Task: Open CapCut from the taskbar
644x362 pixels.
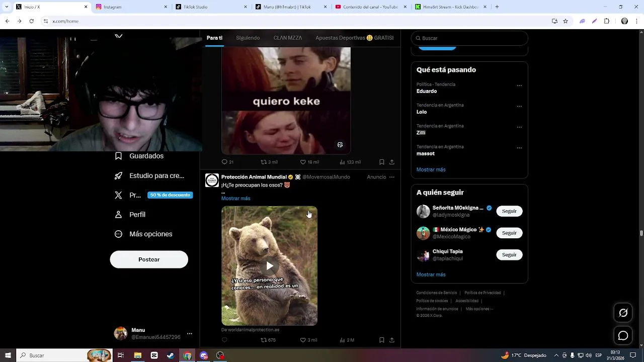Action: 154,355
